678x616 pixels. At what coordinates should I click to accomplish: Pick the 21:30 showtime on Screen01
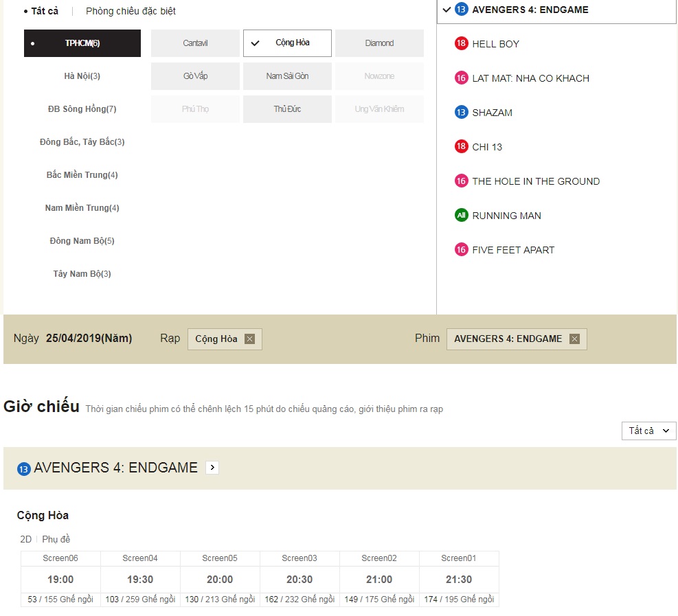(x=459, y=579)
